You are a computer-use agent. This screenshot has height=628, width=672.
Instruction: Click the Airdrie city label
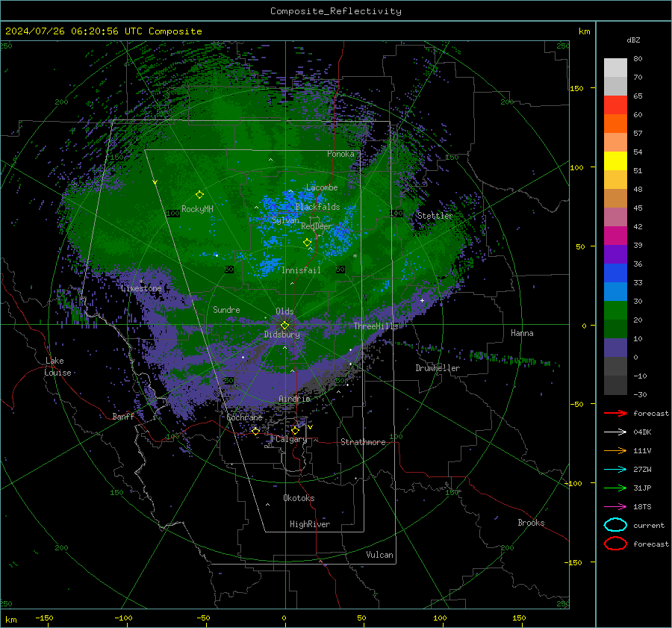tap(294, 399)
